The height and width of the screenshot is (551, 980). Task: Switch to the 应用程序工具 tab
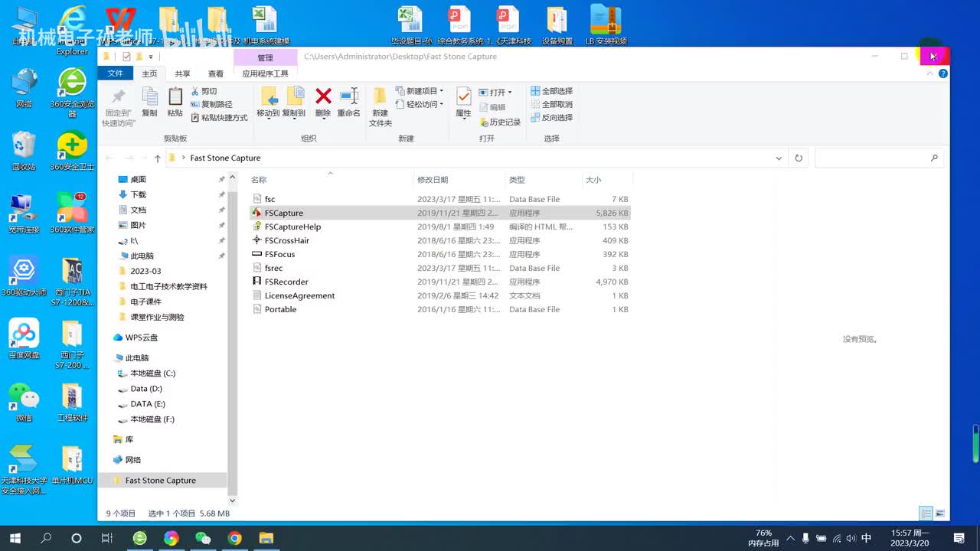coord(265,73)
